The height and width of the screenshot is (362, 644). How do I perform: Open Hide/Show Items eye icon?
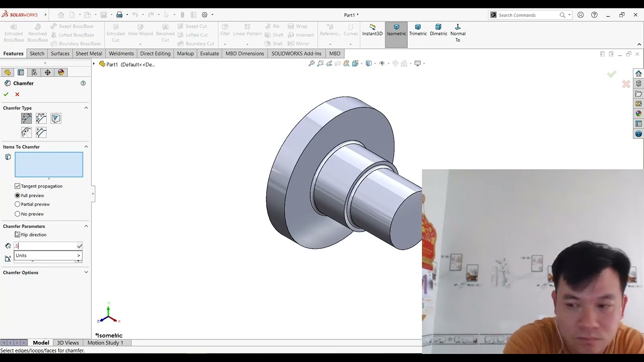[x=382, y=63]
